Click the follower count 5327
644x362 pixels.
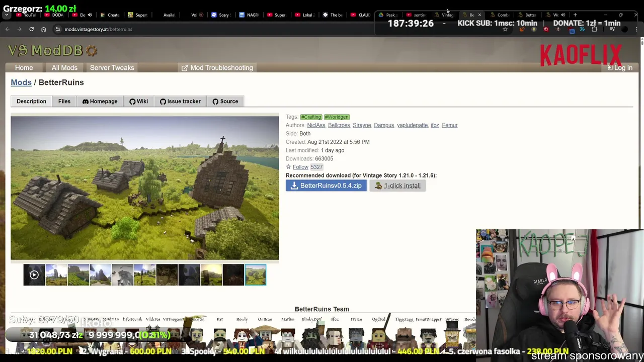[x=316, y=167]
